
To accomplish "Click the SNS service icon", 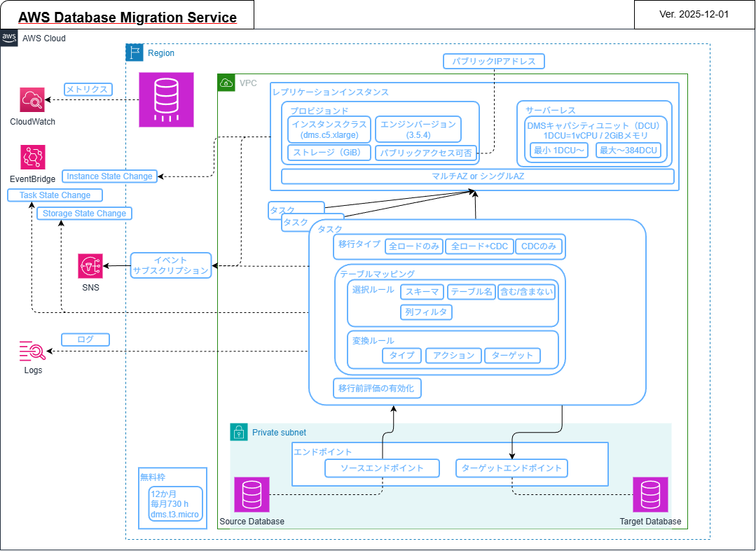I will pyautogui.click(x=90, y=266).
